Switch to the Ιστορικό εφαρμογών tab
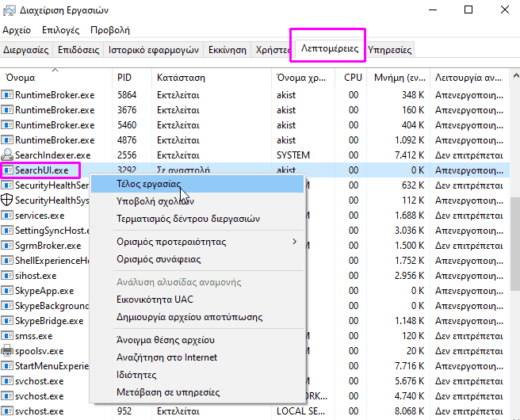 [x=154, y=50]
